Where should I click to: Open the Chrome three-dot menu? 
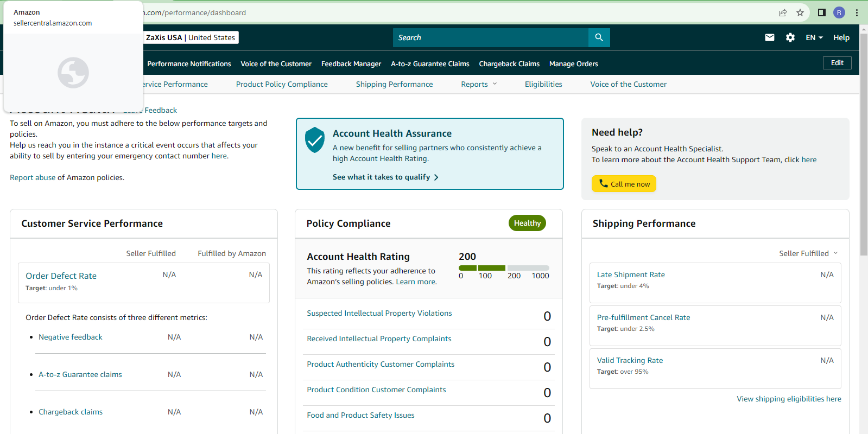coord(857,12)
